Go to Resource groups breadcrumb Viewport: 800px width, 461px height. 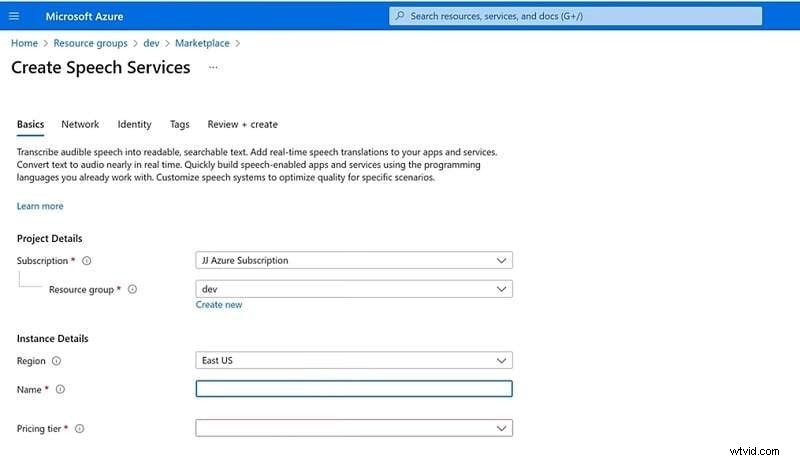coord(90,43)
